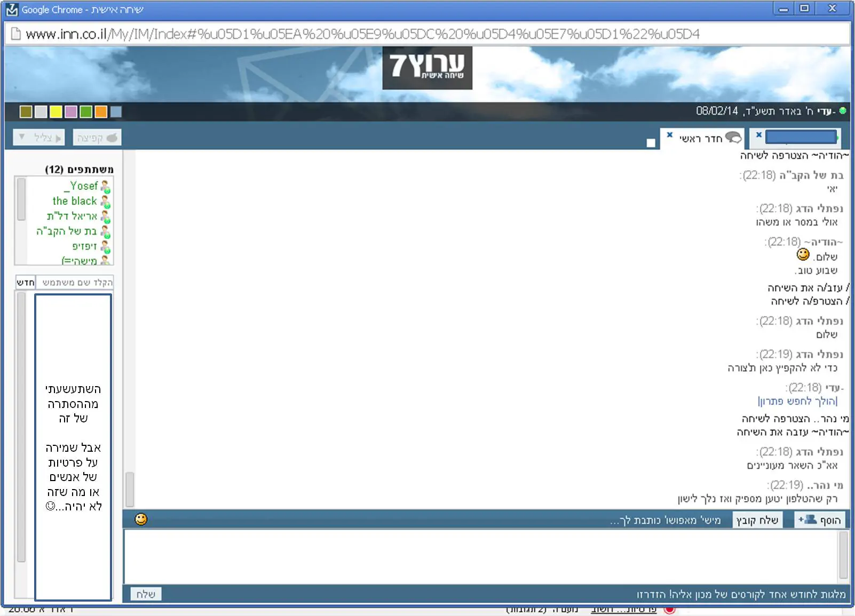Choose the green theme color swatch
The height and width of the screenshot is (616, 855).
point(86,111)
